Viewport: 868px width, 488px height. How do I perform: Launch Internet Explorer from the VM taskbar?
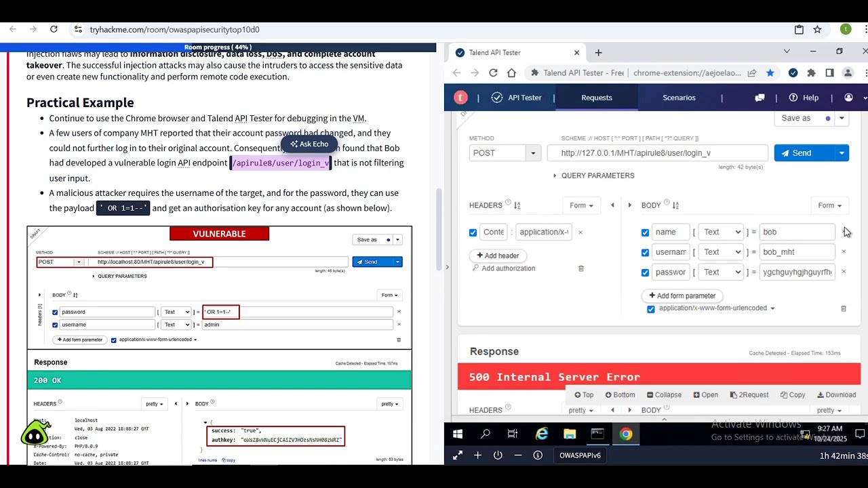coord(542,434)
